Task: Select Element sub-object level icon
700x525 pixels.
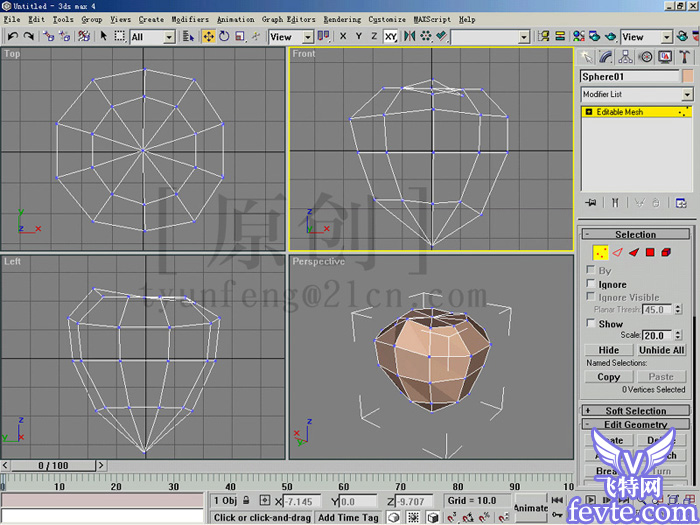Action: pyautogui.click(x=666, y=253)
